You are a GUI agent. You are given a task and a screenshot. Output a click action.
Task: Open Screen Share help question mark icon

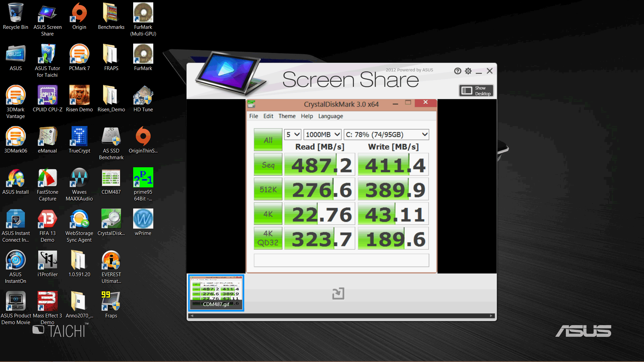[458, 71]
